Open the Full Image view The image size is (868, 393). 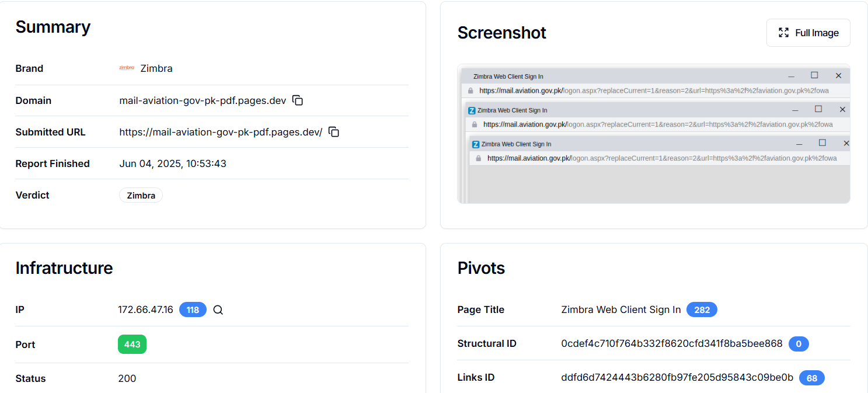[808, 33]
